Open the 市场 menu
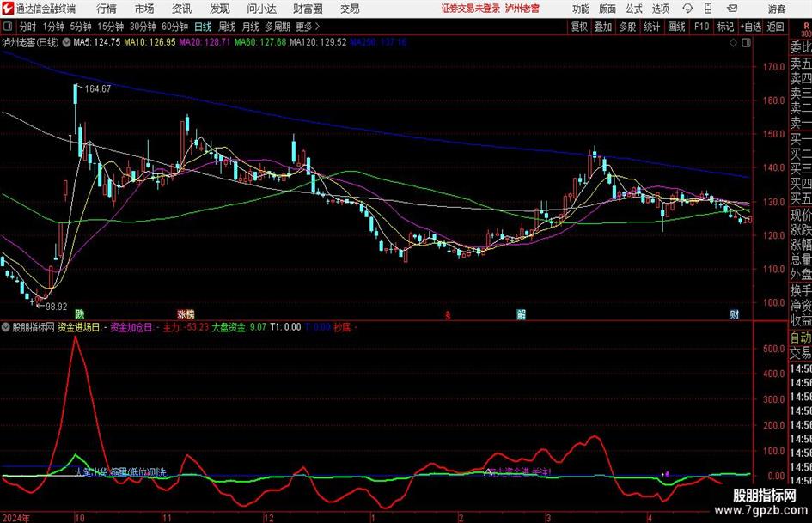Image resolution: width=812 pixels, height=523 pixels. click(144, 9)
